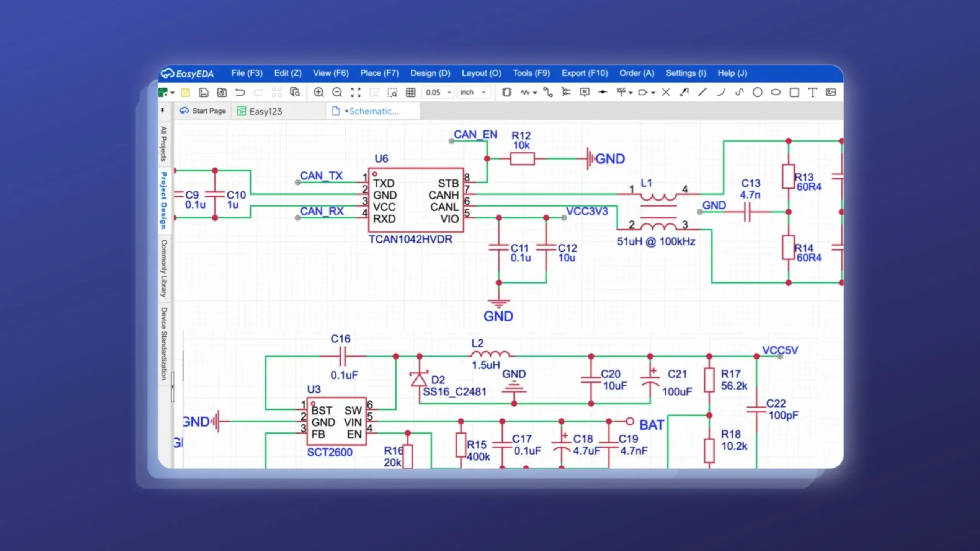The width and height of the screenshot is (980, 551).
Task: Click the fit to window icon
Action: click(356, 92)
